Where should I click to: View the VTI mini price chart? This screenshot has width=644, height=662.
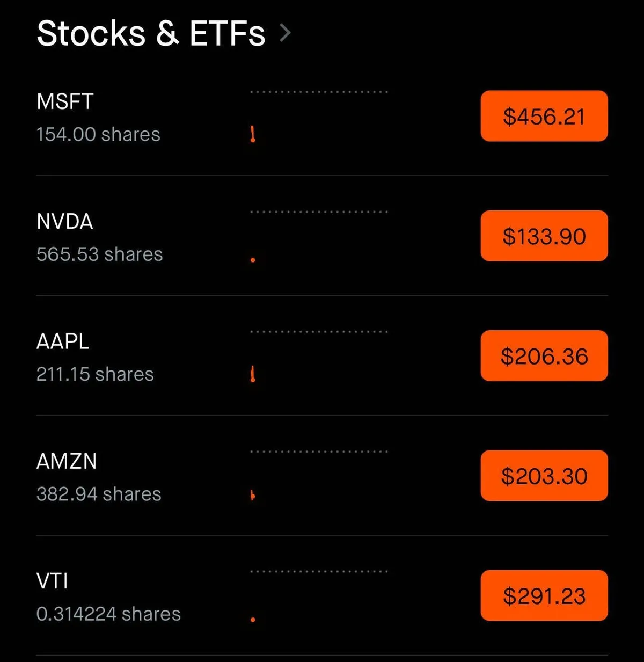click(x=319, y=595)
